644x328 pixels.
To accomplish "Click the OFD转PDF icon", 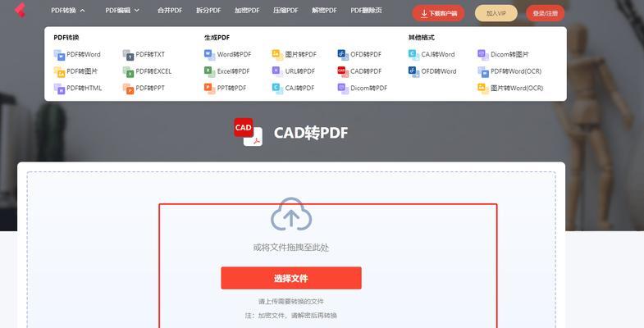I will (343, 55).
